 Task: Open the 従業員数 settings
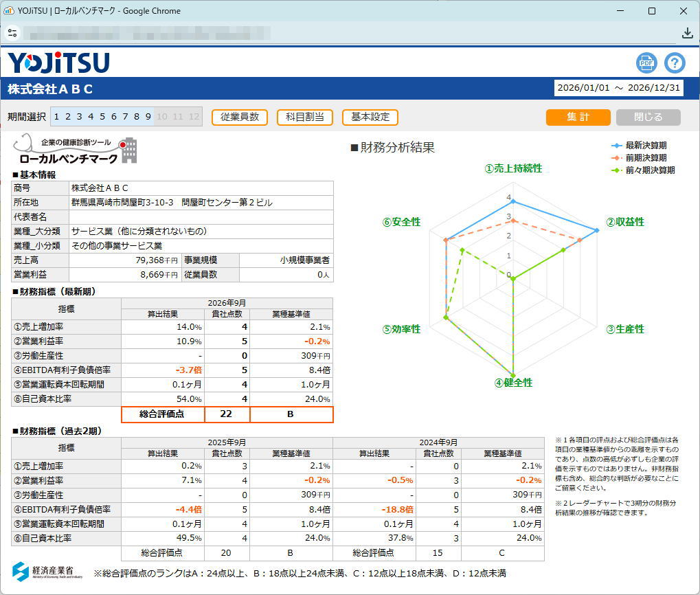pos(240,117)
